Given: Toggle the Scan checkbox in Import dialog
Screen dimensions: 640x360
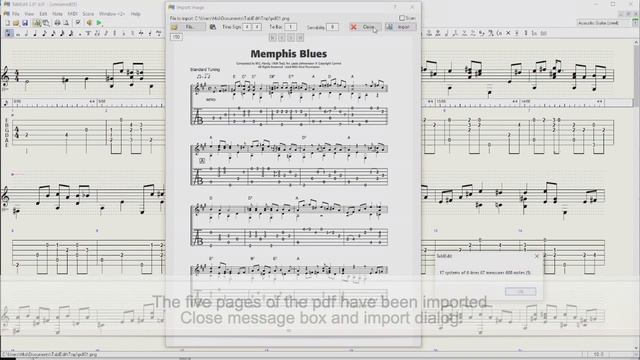Looking at the screenshot, I should point(402,18).
